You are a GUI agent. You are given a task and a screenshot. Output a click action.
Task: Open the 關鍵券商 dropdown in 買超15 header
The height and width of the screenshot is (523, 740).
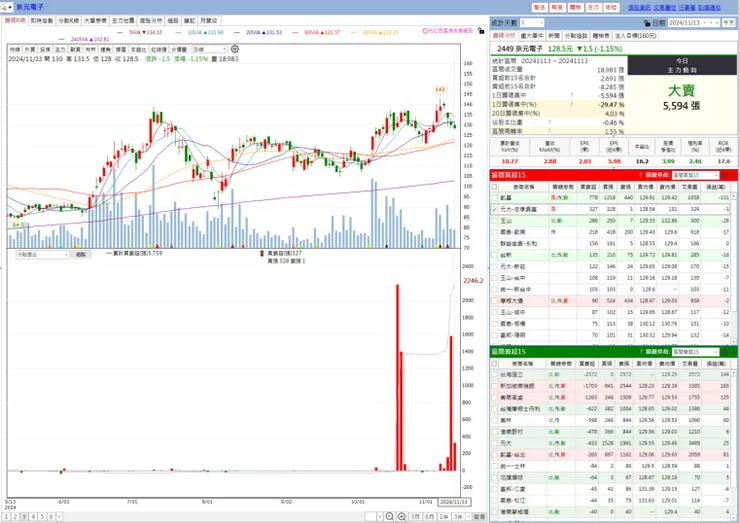(x=695, y=175)
